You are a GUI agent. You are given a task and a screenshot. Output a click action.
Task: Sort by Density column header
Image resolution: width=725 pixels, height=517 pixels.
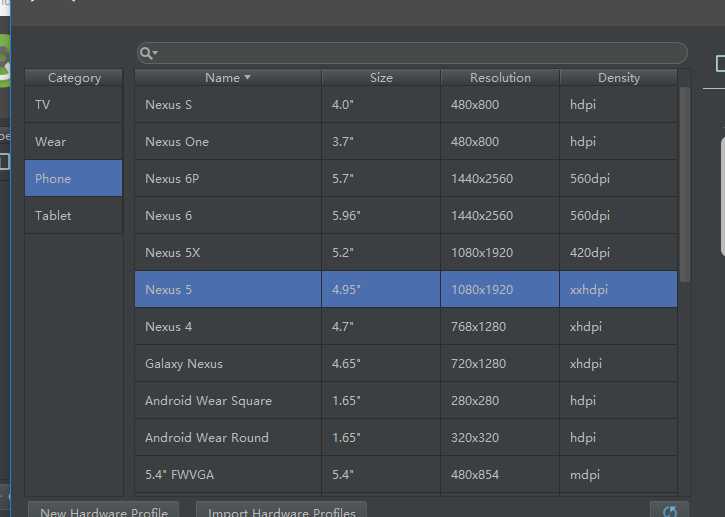coord(619,78)
